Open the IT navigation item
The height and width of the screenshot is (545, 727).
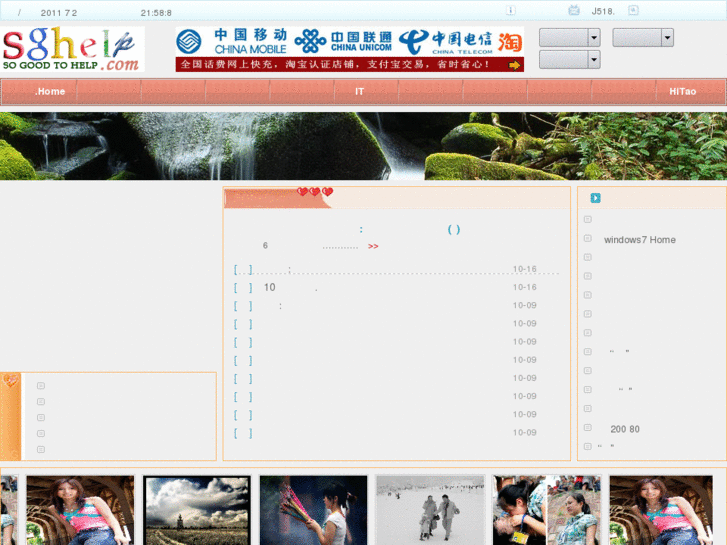pyautogui.click(x=359, y=91)
